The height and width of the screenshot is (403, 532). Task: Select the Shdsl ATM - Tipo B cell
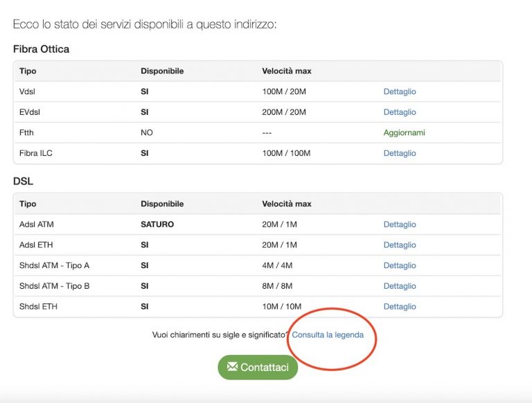tap(54, 286)
